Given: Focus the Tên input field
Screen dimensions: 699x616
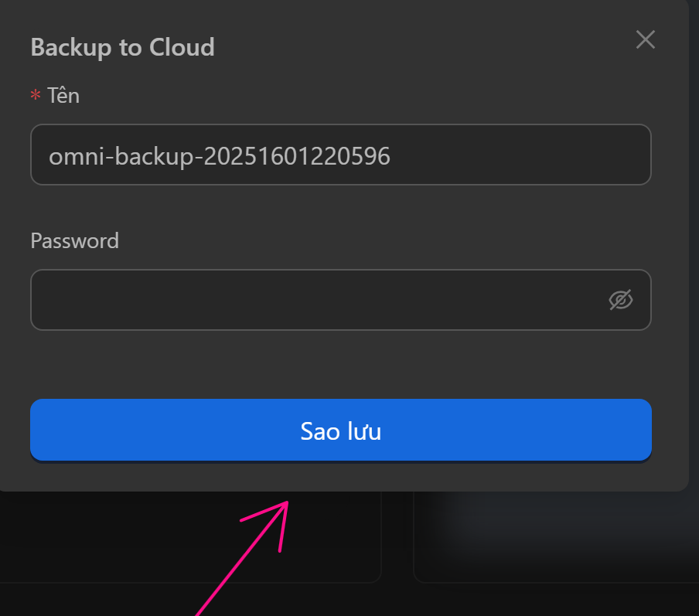Looking at the screenshot, I should 340,155.
